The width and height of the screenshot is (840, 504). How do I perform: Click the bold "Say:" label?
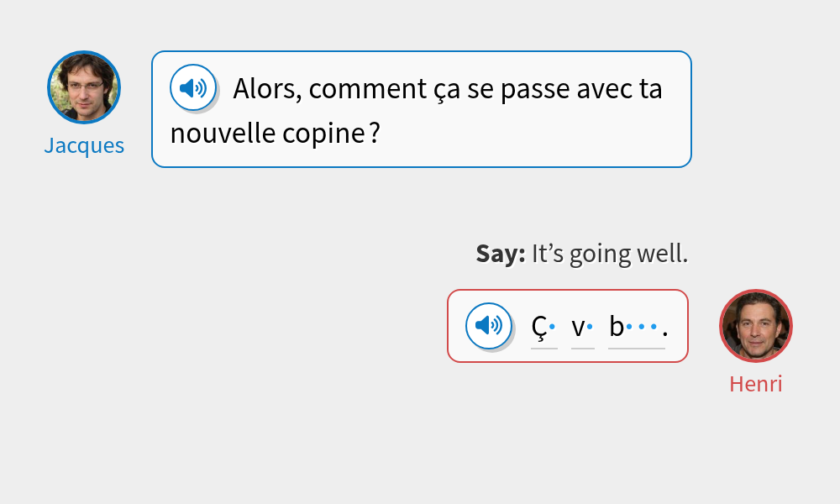[x=501, y=254]
